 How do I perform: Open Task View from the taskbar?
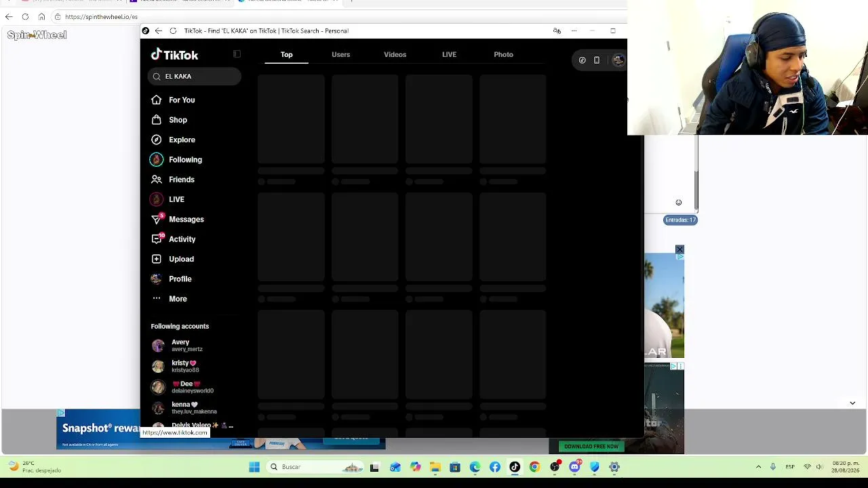coord(374,467)
